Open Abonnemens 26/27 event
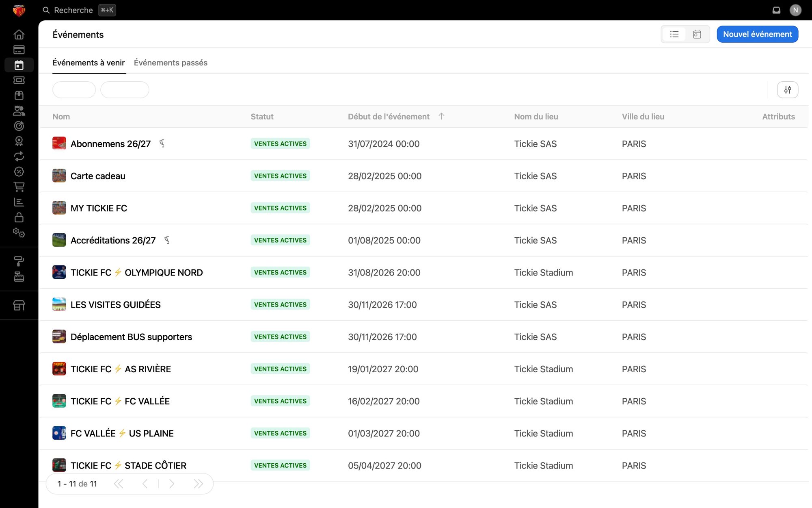Image resolution: width=812 pixels, height=508 pixels. click(x=110, y=144)
